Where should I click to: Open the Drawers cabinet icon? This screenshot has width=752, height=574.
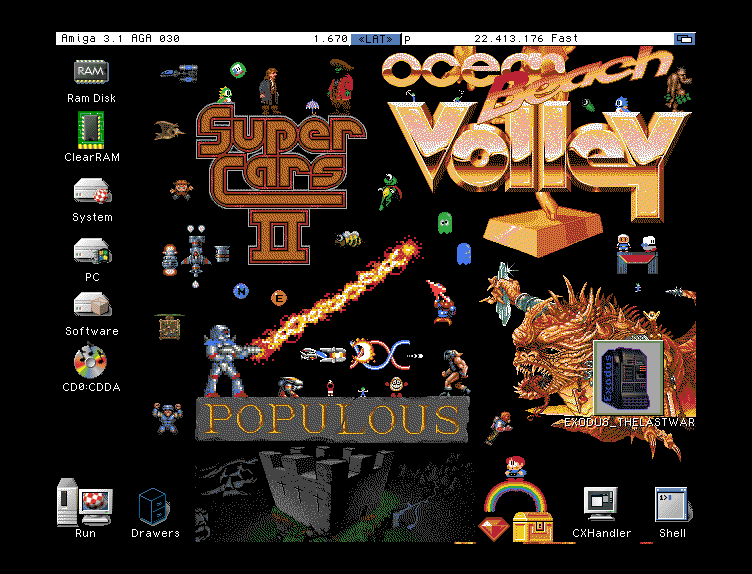coord(153,507)
